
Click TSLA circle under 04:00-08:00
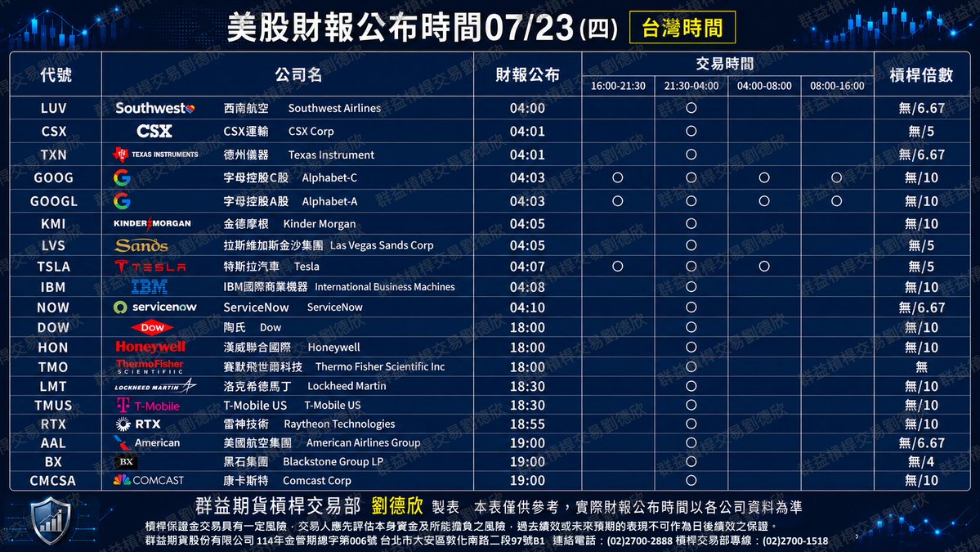763,267
